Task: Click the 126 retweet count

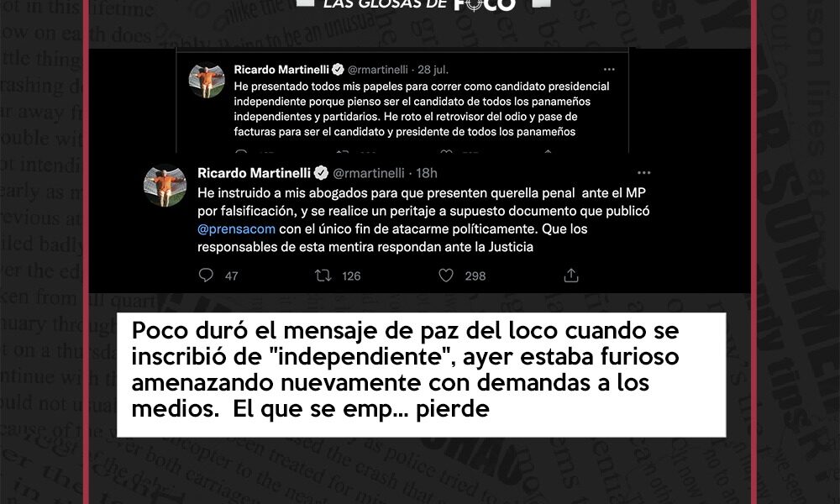Action: coord(351,276)
